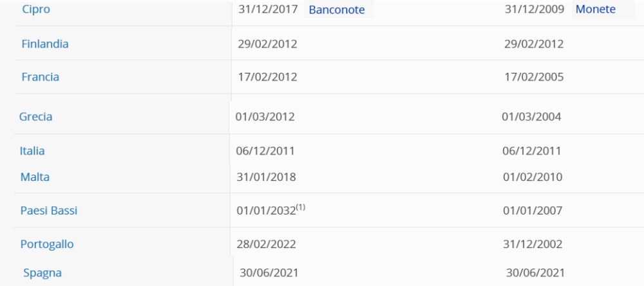Image resolution: width=644 pixels, height=286 pixels.
Task: Open the Francia country link
Action: pyautogui.click(x=40, y=77)
